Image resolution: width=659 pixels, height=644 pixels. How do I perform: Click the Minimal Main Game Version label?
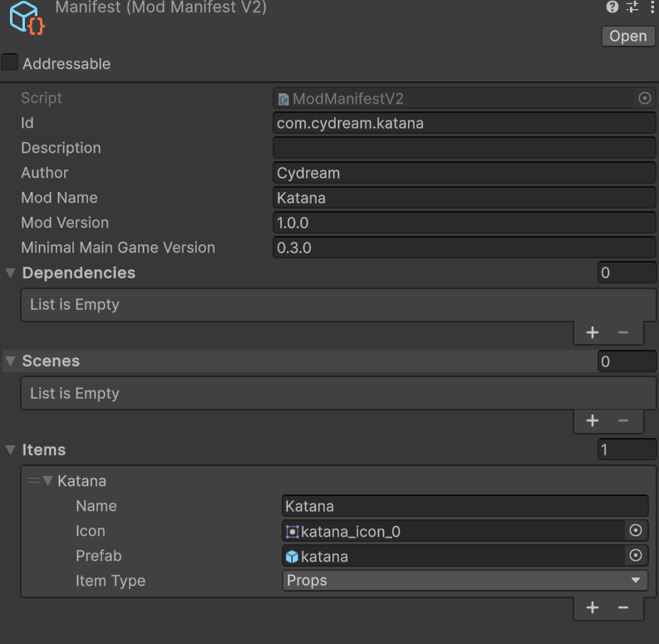coord(118,248)
